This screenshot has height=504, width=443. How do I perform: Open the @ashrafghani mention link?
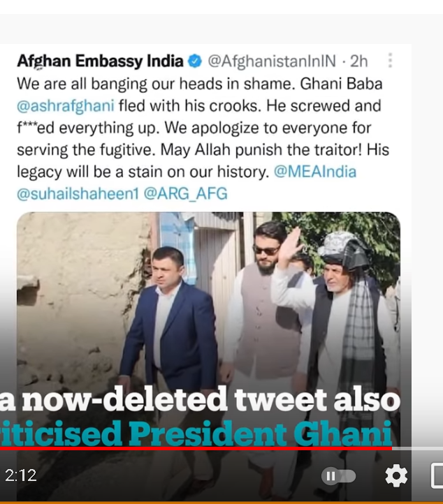[66, 106]
